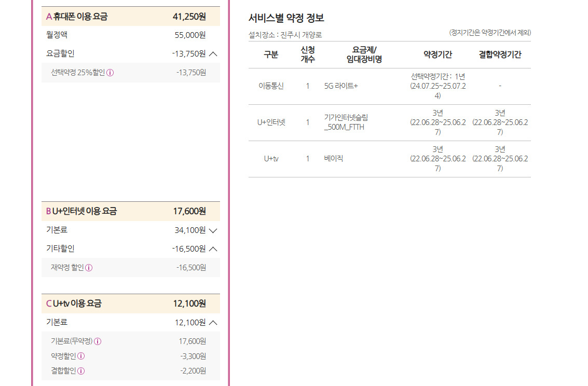Click the 결합약정기간 column header
The height and width of the screenshot is (386, 588).
click(500, 54)
